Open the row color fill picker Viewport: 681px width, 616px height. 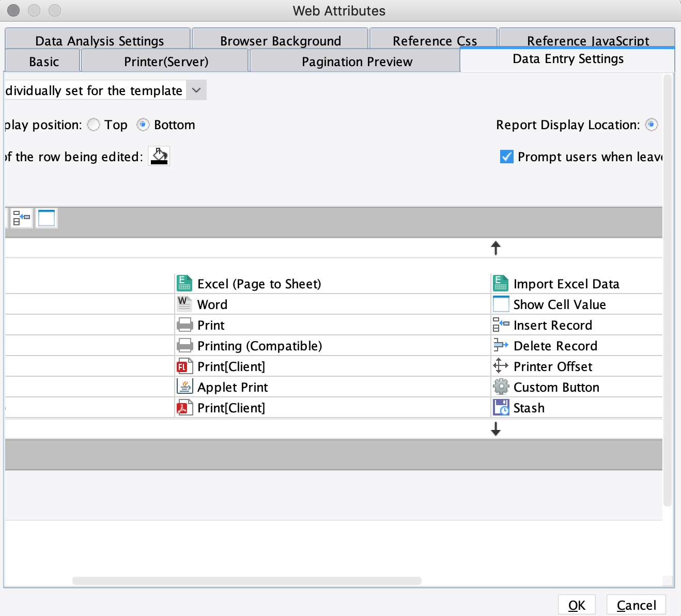coord(158,156)
